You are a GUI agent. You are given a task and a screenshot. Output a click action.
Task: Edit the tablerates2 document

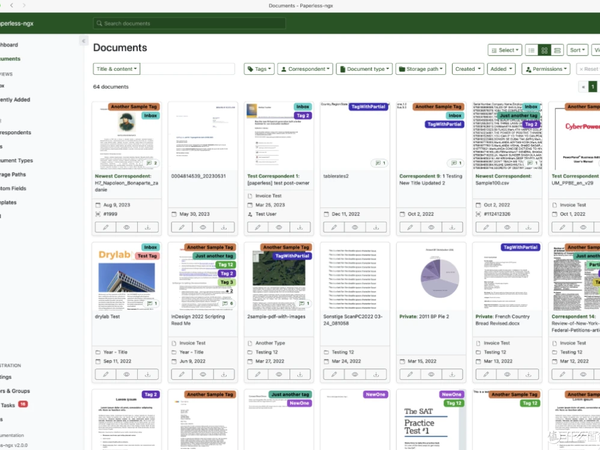click(334, 227)
